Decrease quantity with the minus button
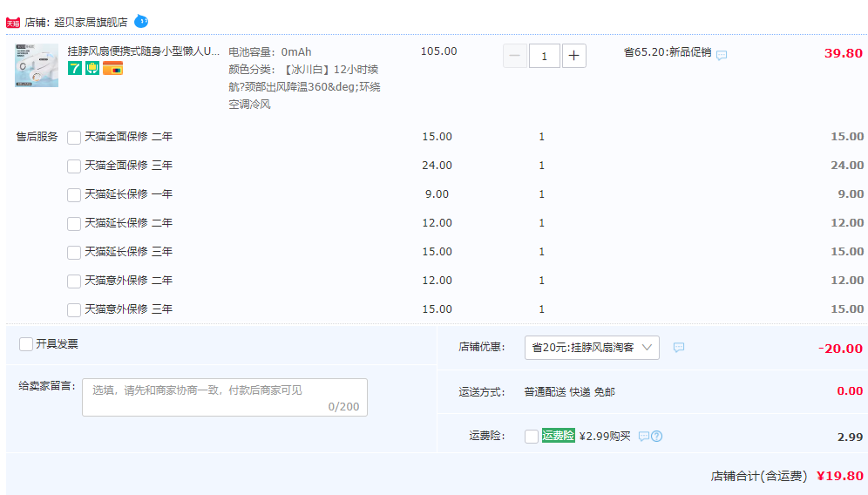The image size is (868, 495). click(x=515, y=56)
